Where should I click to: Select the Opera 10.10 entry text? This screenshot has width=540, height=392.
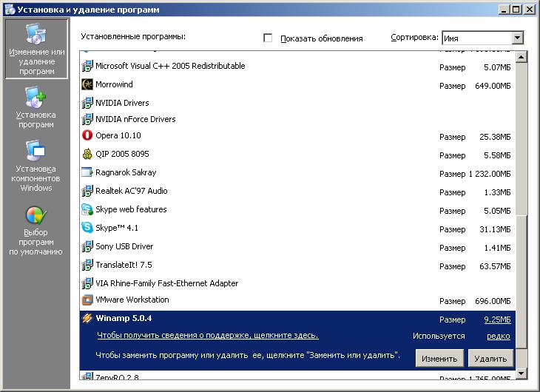tap(118, 135)
